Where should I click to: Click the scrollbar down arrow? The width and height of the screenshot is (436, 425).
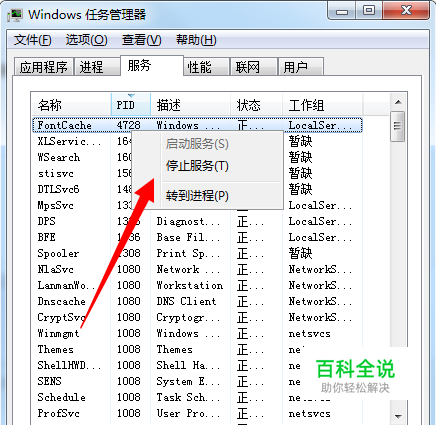click(x=398, y=417)
